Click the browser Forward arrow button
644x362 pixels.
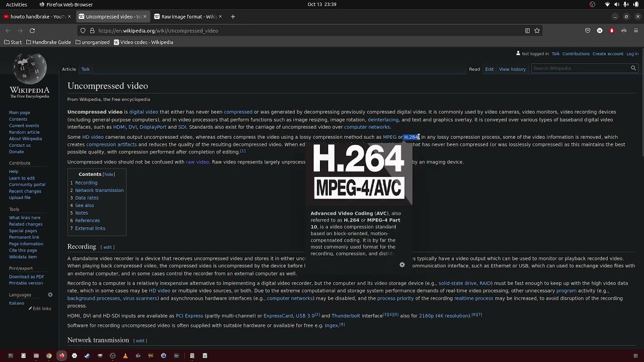click(20, 31)
